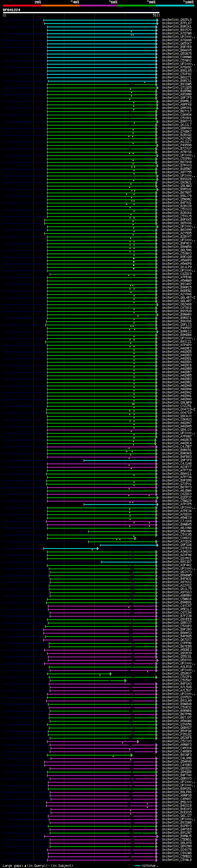Click the white query sequence ruler bar

[x=81, y=13]
